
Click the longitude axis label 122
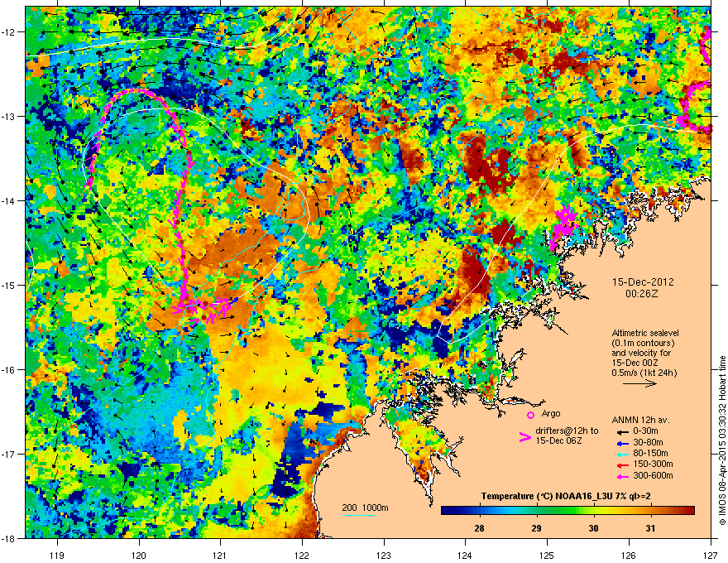coord(302,555)
